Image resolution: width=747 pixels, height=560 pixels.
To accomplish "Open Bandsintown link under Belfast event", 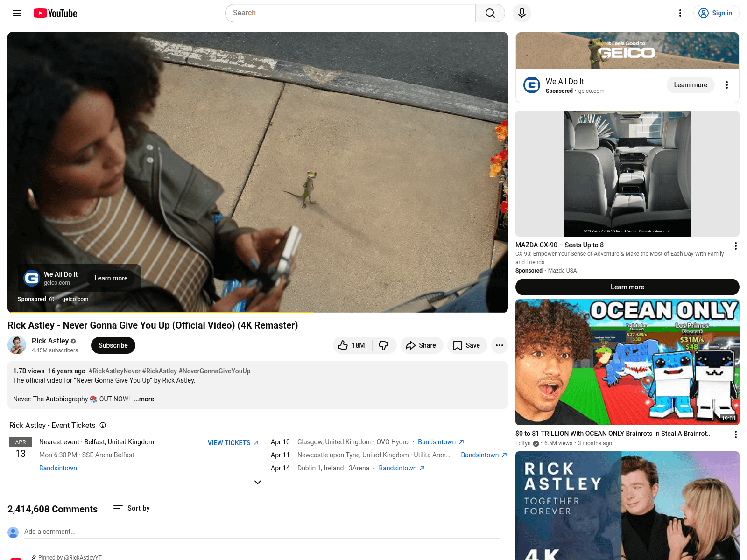I will 58,468.
